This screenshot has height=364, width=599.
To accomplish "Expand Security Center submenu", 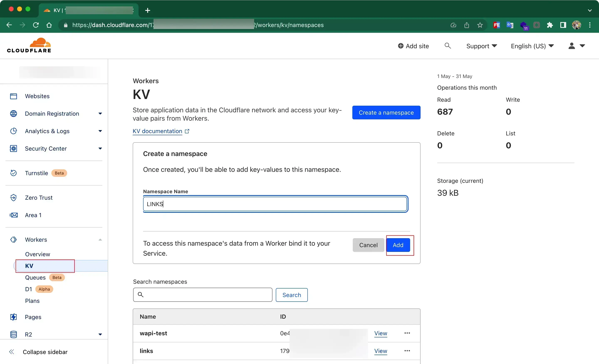I will (100, 149).
